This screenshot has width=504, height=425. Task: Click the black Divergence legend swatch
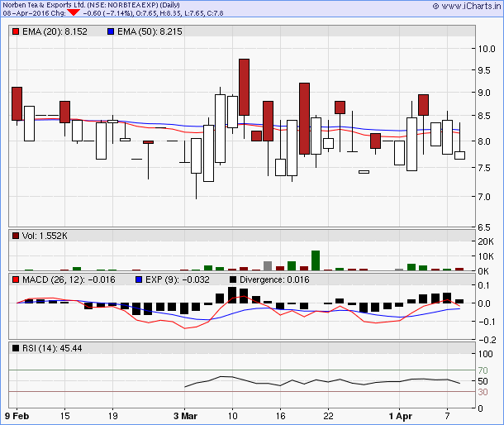(233, 279)
